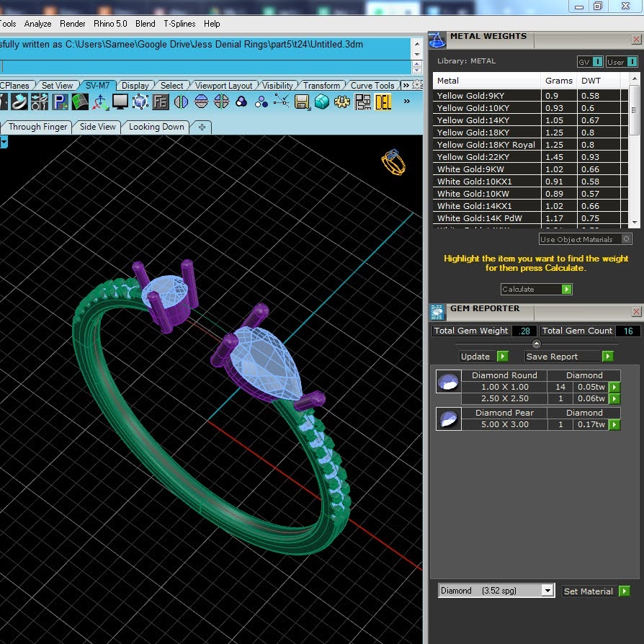The image size is (644, 644).
Task: Click the F6 toolbar icon
Action: 161,102
